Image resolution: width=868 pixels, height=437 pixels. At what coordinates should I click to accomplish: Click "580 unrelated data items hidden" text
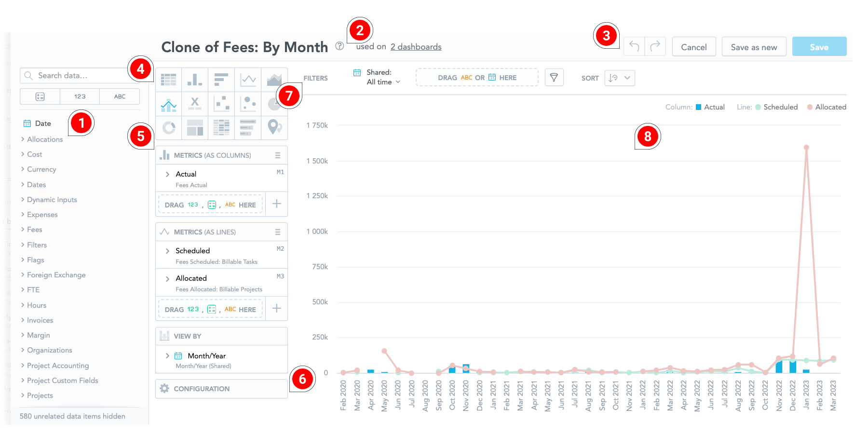click(72, 416)
